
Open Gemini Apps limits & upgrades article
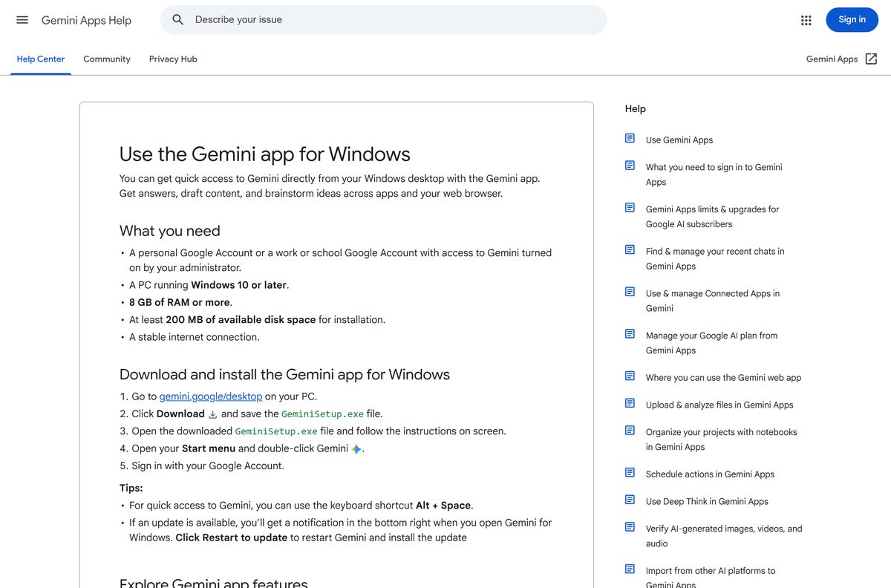click(712, 217)
